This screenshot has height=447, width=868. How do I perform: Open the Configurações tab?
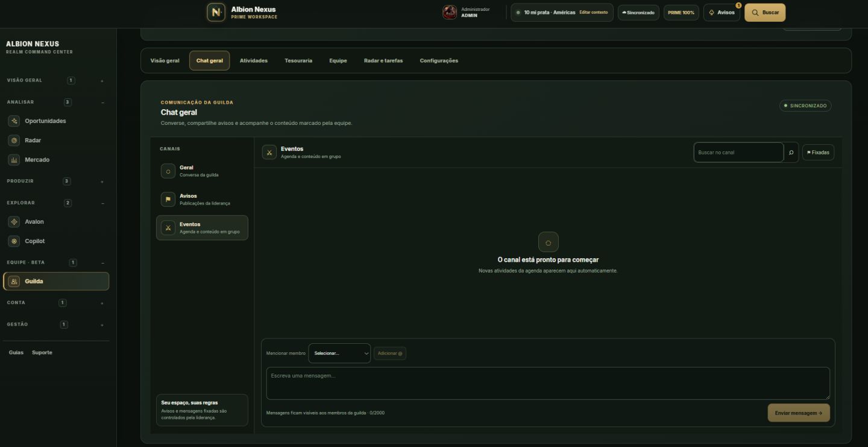pos(439,61)
